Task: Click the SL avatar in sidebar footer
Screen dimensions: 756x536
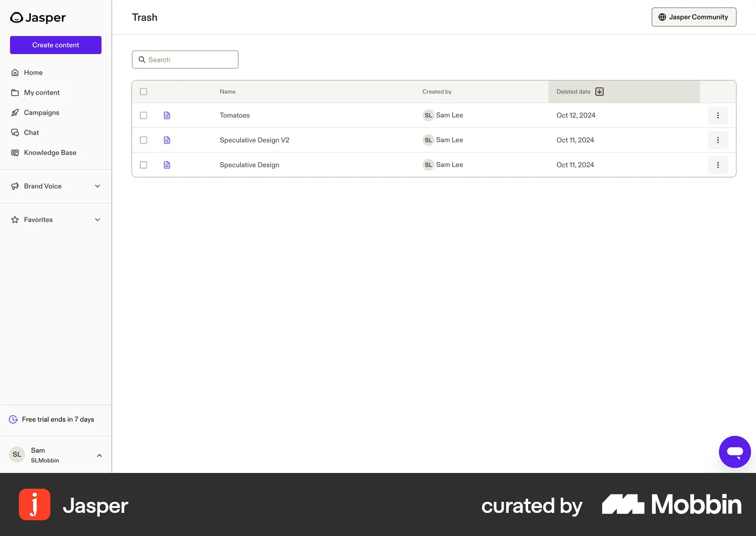Action: [x=17, y=455]
